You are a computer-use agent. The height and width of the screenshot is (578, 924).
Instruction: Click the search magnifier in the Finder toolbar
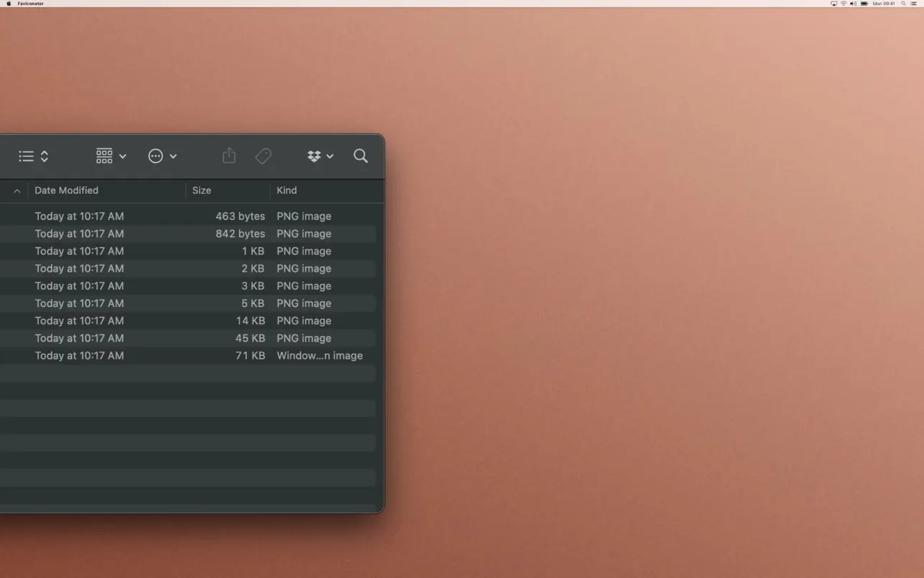[360, 156]
